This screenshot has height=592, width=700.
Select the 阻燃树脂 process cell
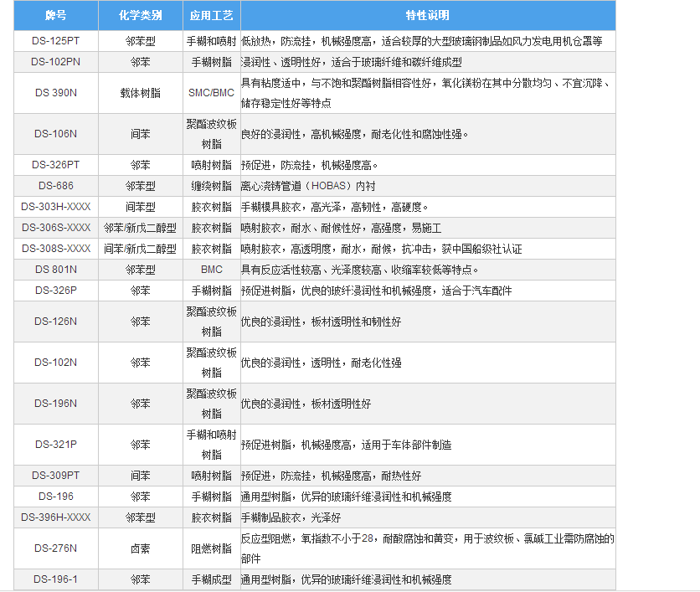[211, 548]
